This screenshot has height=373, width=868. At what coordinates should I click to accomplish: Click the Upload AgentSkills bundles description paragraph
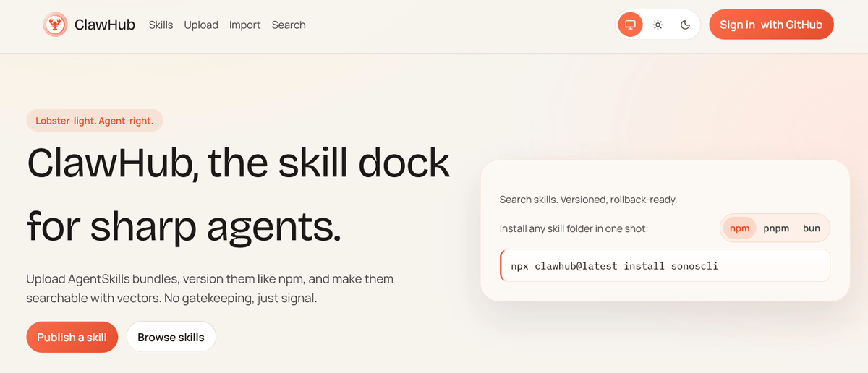pos(210,288)
